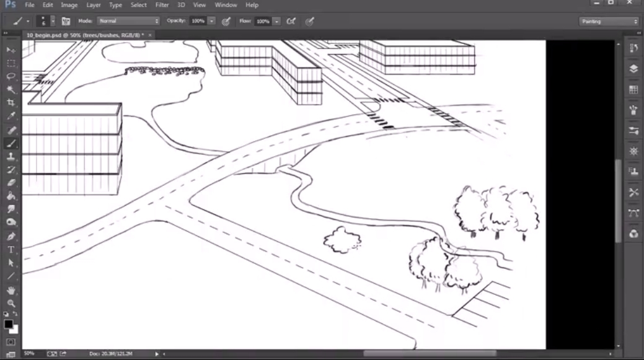
Task: Click the Opacity 100% value field
Action: click(198, 21)
